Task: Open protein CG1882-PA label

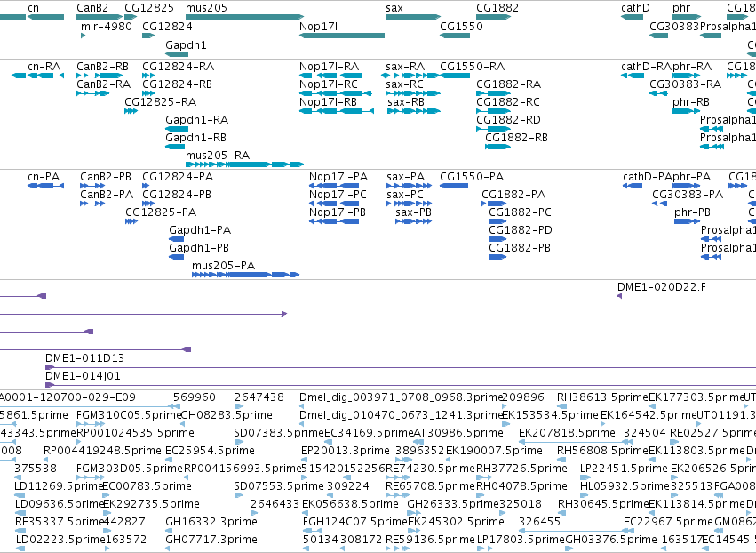Action: (513, 195)
